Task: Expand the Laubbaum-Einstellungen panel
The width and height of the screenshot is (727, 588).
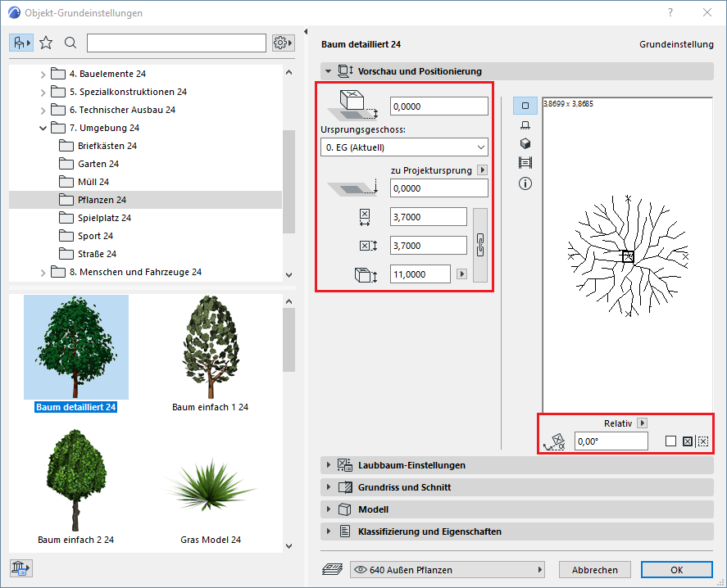Action: (411, 465)
